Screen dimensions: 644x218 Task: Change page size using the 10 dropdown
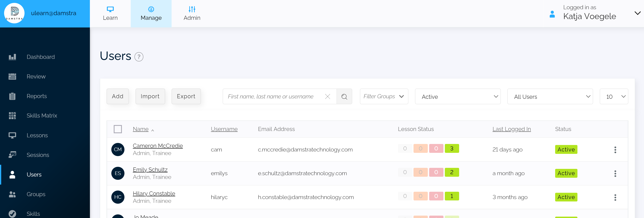point(614,97)
